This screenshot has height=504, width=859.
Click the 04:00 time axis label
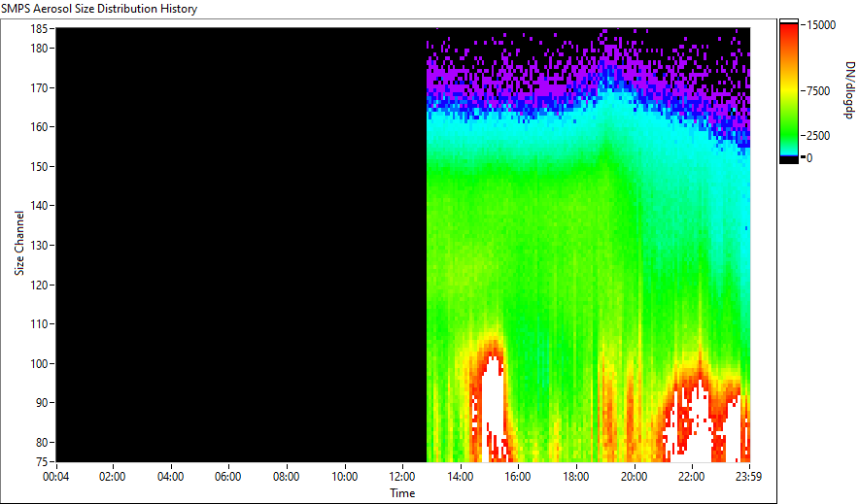coord(170,477)
